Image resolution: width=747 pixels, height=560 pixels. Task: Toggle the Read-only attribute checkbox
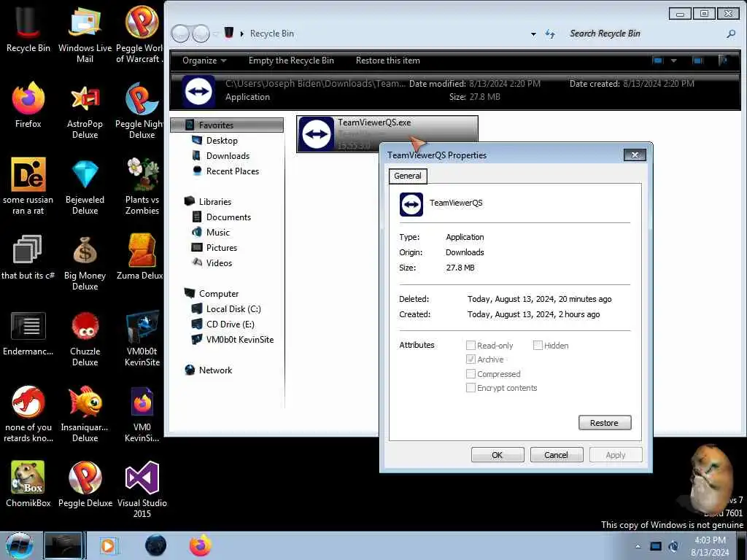[471, 345]
